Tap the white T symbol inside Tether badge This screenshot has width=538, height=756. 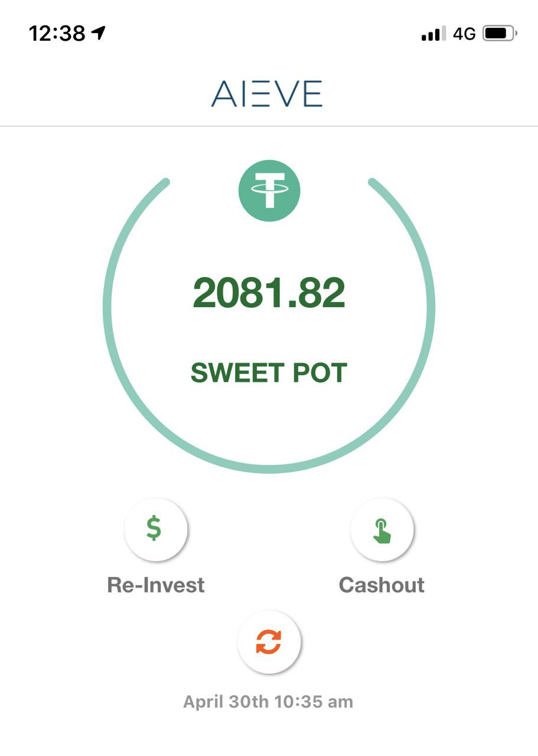click(269, 190)
